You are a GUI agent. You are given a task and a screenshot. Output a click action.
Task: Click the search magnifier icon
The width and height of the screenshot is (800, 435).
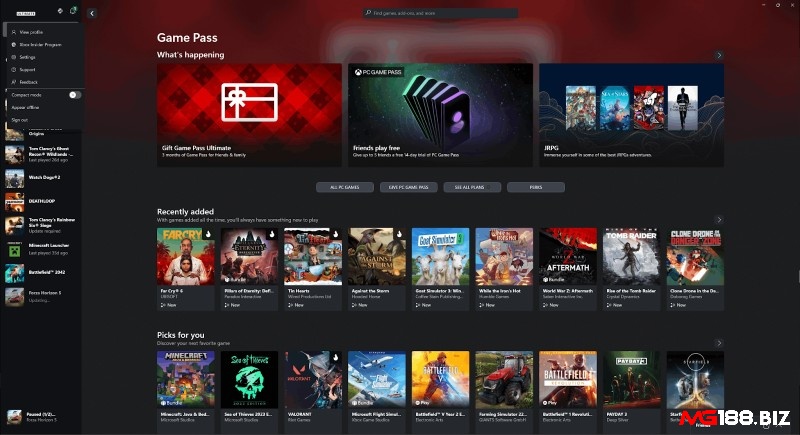point(368,13)
